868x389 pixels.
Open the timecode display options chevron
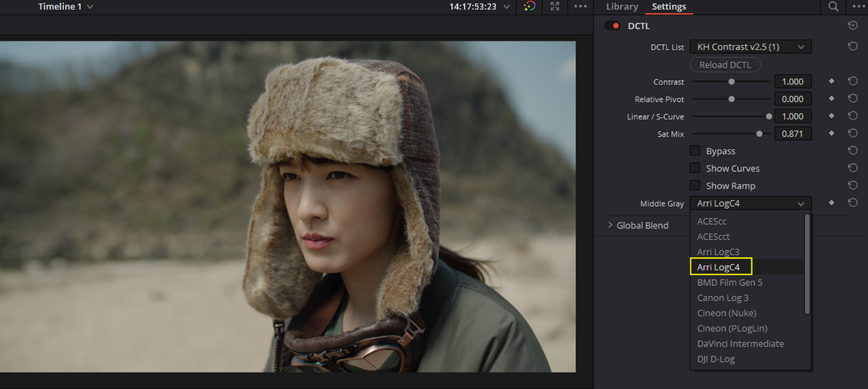click(x=506, y=7)
